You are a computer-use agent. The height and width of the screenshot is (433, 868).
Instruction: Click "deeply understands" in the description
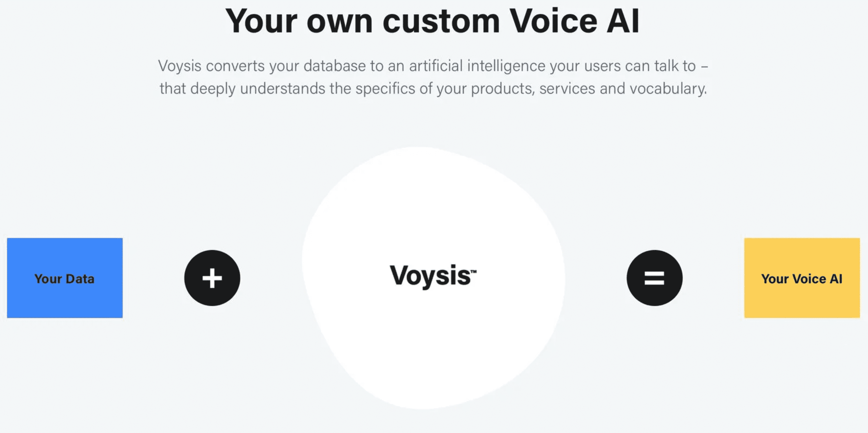[x=258, y=89]
